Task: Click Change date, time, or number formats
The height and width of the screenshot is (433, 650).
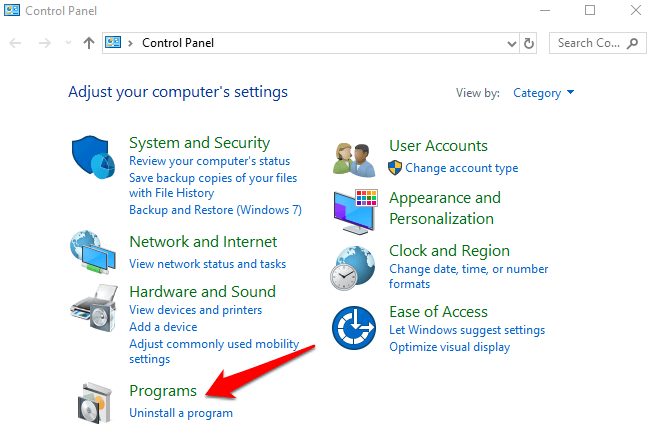Action: pos(468,276)
